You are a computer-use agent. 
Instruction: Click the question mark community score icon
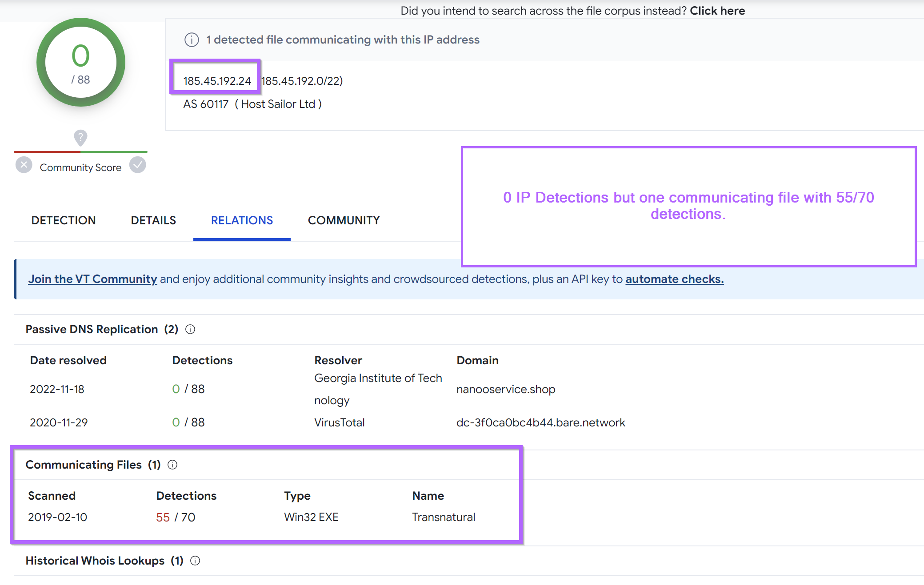pos(81,135)
